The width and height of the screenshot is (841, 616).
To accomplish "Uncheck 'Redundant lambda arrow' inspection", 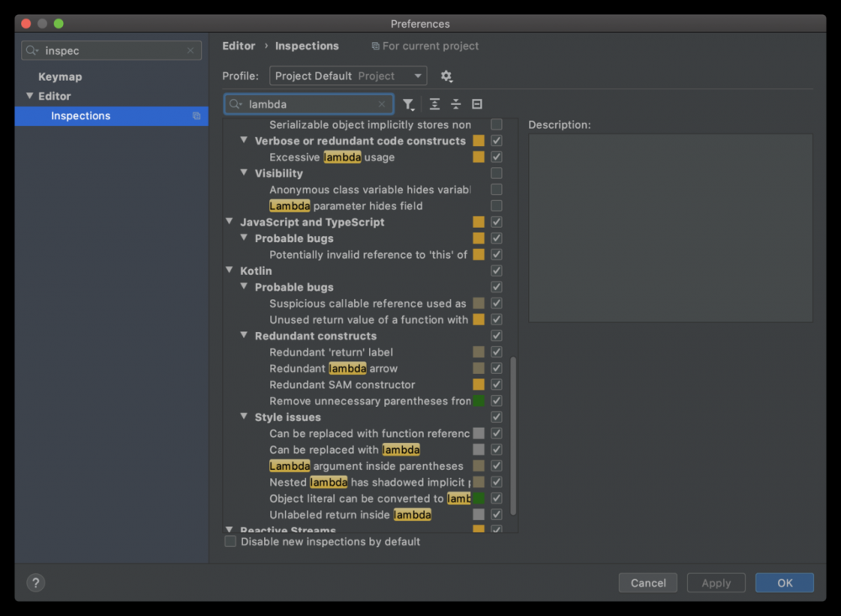I will coord(496,368).
